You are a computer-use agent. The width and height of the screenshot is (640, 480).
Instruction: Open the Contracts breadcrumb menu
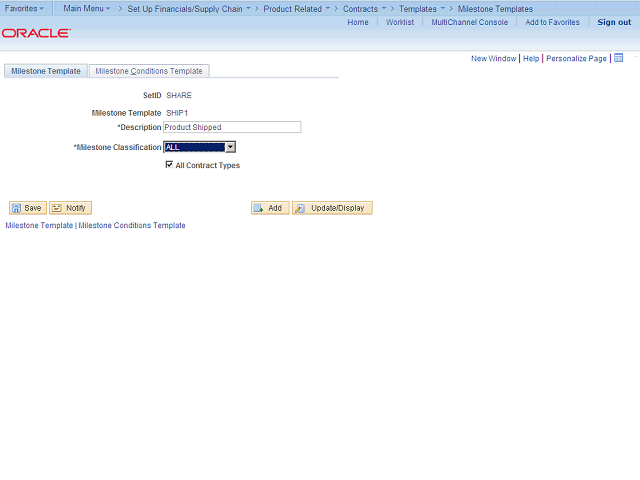point(364,9)
